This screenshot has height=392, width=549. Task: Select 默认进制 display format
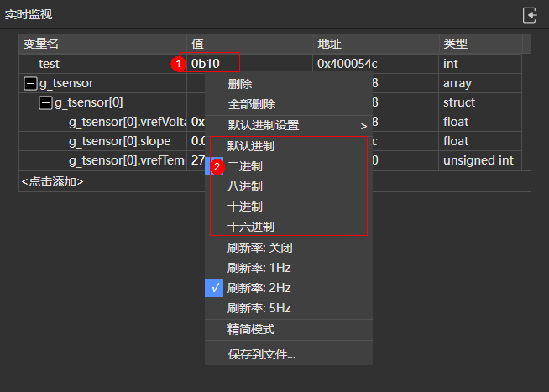point(250,146)
